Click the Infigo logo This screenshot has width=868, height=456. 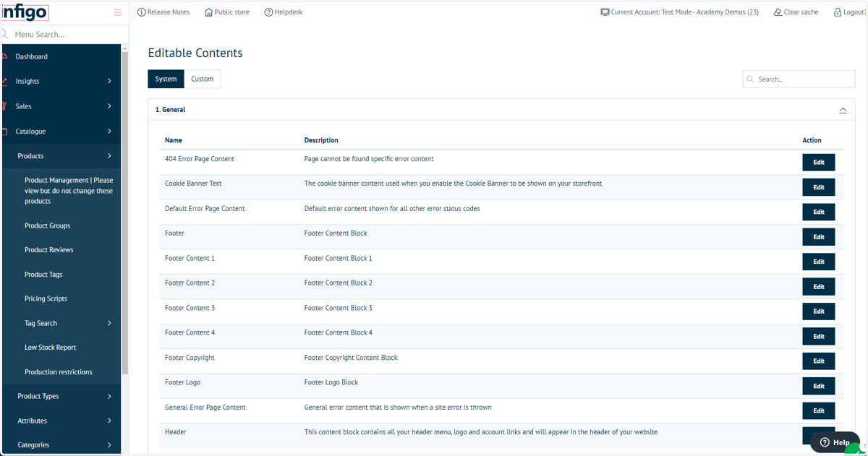click(25, 12)
